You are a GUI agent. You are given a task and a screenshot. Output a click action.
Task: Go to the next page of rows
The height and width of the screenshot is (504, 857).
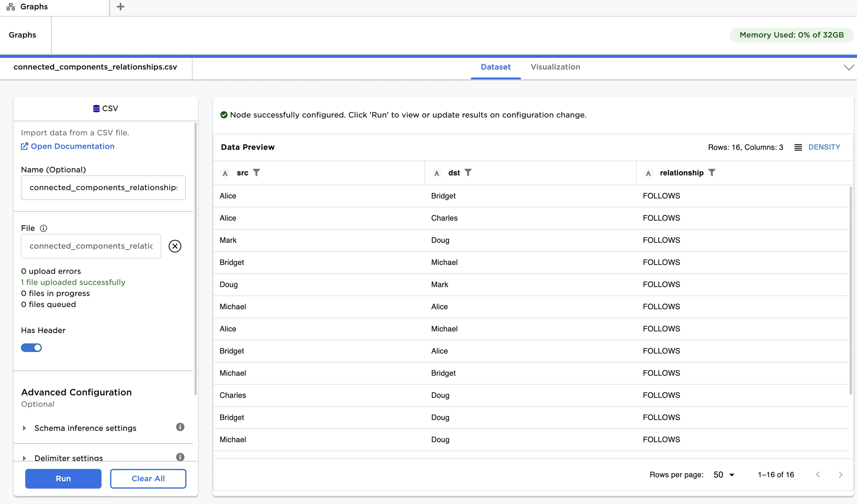click(841, 474)
